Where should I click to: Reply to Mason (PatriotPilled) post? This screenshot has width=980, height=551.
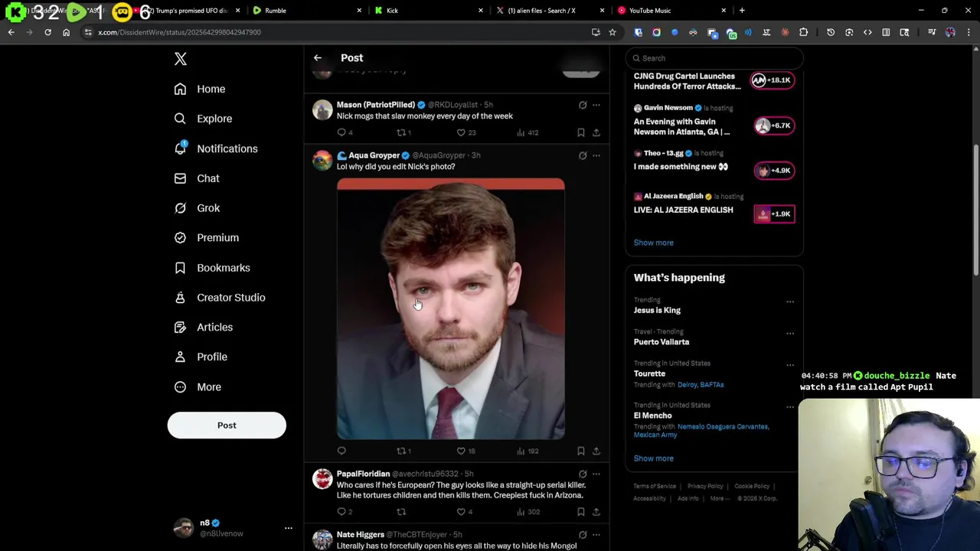[x=341, y=132]
